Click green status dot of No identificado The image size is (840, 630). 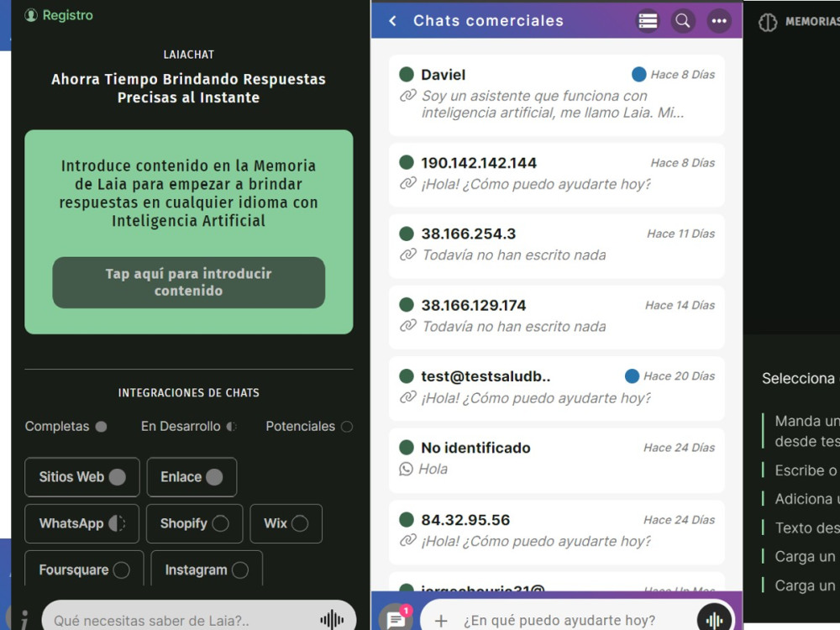tap(407, 448)
